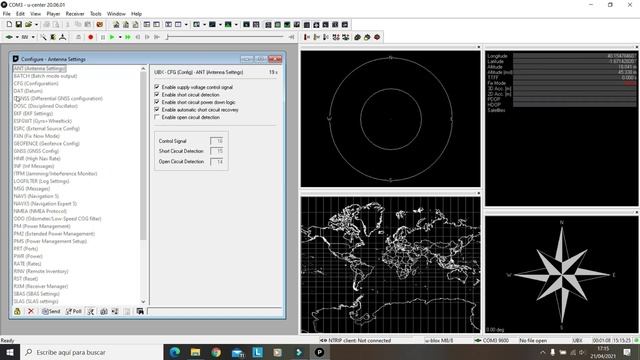The height and width of the screenshot is (360, 640).
Task: Open the Tools menu
Action: tap(96, 13)
